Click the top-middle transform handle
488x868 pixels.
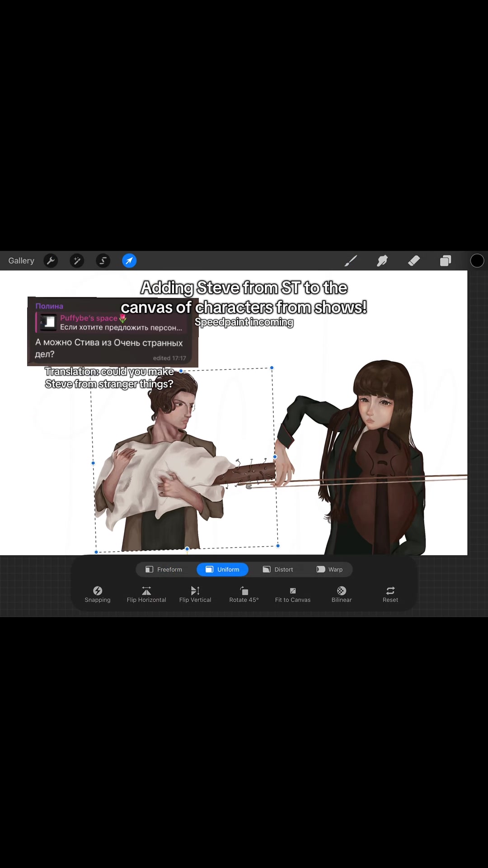point(181,371)
